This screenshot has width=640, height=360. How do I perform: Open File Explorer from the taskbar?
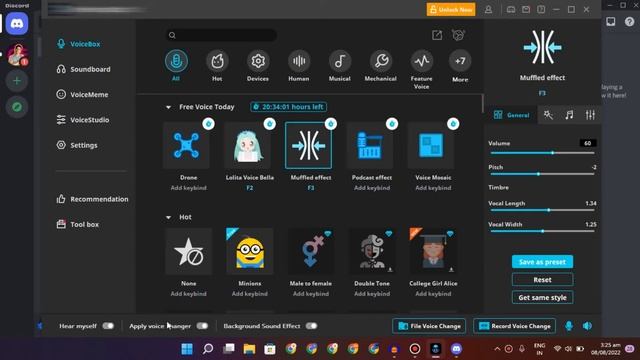249,349
